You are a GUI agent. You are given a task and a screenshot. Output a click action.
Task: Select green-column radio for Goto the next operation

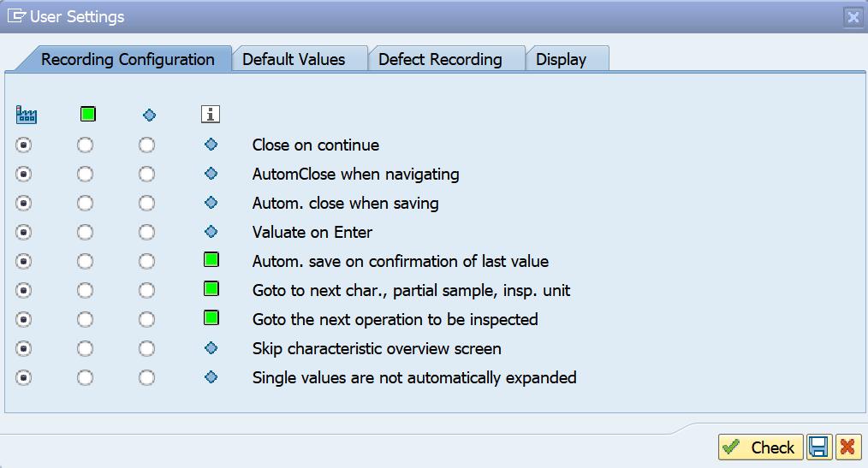[x=86, y=319]
